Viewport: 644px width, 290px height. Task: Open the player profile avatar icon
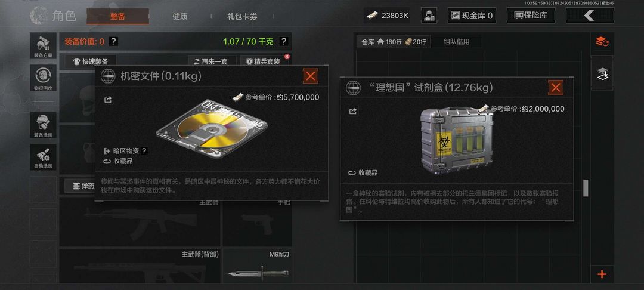pos(429,16)
